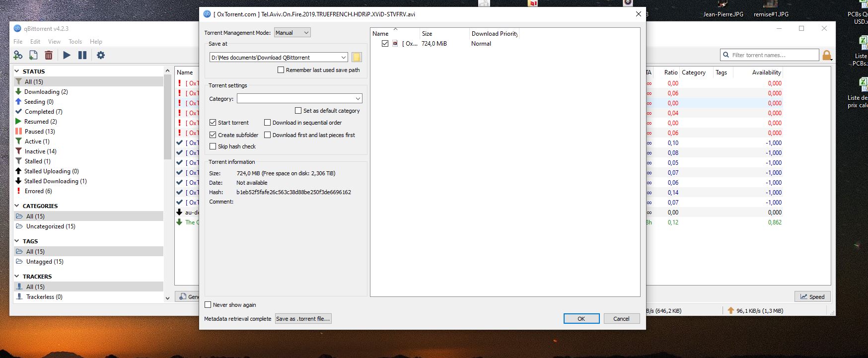Toggle Remember last used save path
Screen dimensions: 868x358
pyautogui.click(x=281, y=70)
